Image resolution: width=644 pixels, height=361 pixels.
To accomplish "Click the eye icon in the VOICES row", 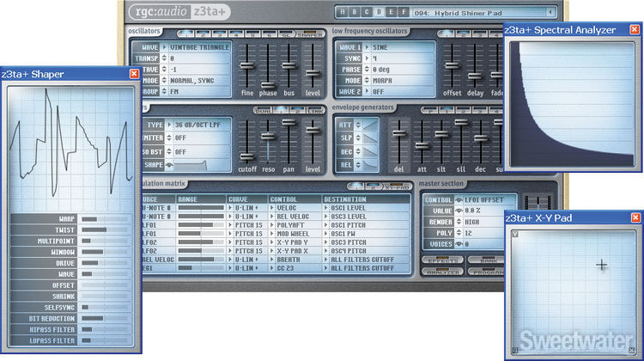I will tap(459, 244).
